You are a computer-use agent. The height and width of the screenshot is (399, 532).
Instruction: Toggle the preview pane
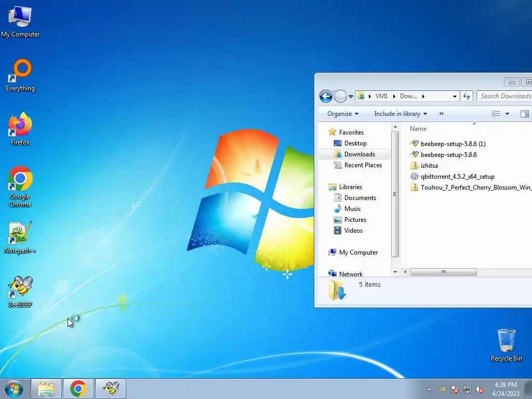(525, 114)
